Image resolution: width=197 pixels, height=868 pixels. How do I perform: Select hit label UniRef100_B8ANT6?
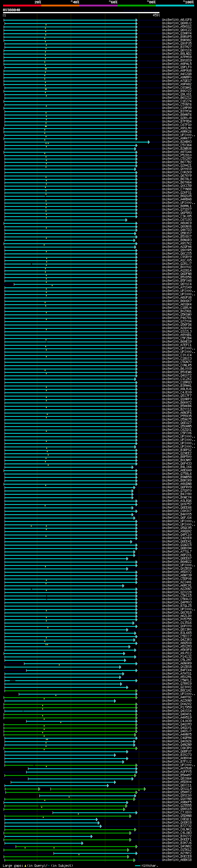[x=177, y=115]
